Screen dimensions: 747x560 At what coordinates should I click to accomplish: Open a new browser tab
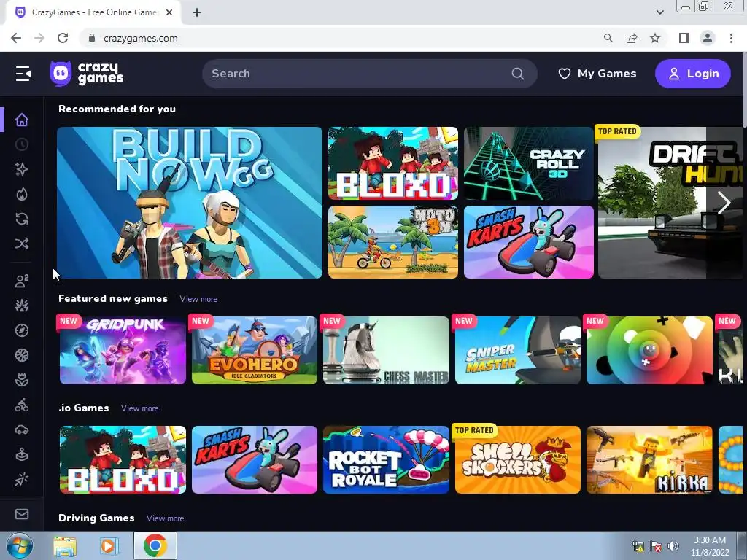[197, 12]
